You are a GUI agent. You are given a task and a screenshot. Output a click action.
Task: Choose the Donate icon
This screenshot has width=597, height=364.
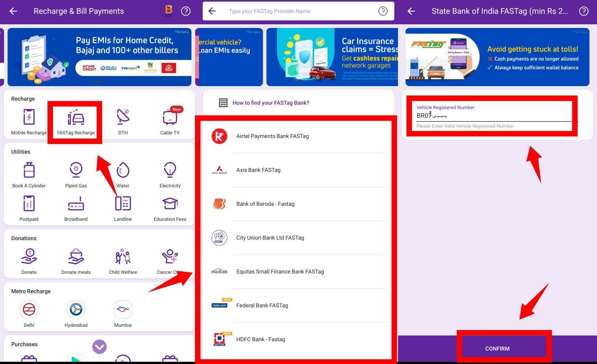29,262
